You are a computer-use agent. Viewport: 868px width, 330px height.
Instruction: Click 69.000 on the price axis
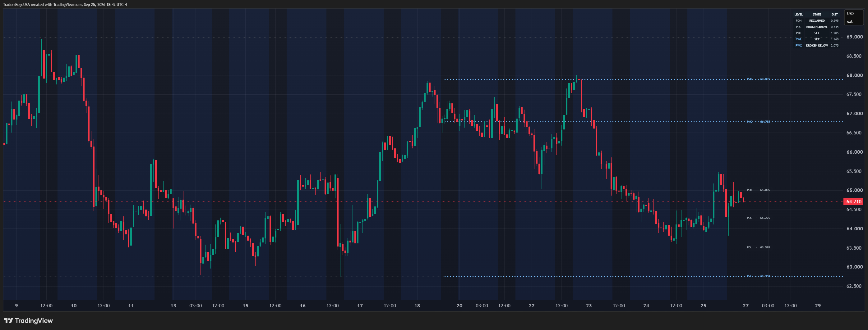pyautogui.click(x=855, y=37)
